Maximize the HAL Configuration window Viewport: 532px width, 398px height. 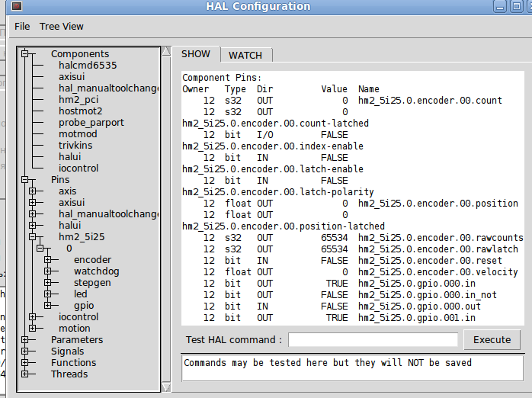pyautogui.click(x=517, y=6)
